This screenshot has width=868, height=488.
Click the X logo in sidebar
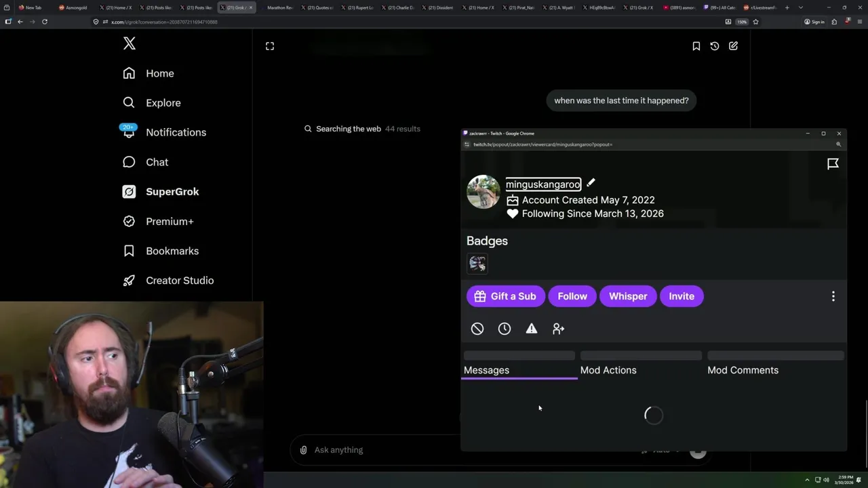click(130, 44)
